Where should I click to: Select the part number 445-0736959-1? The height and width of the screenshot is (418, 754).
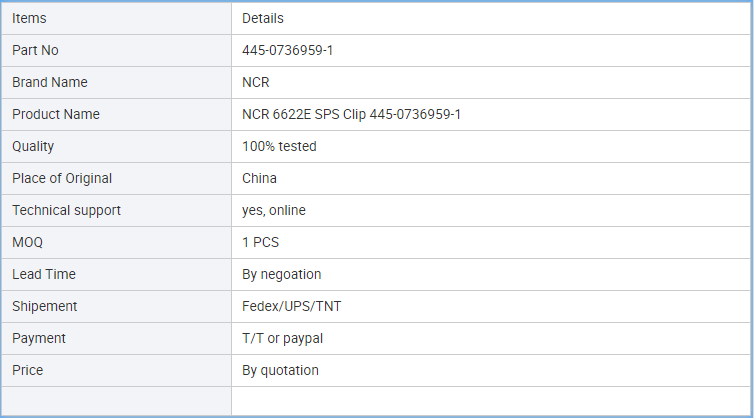(288, 51)
